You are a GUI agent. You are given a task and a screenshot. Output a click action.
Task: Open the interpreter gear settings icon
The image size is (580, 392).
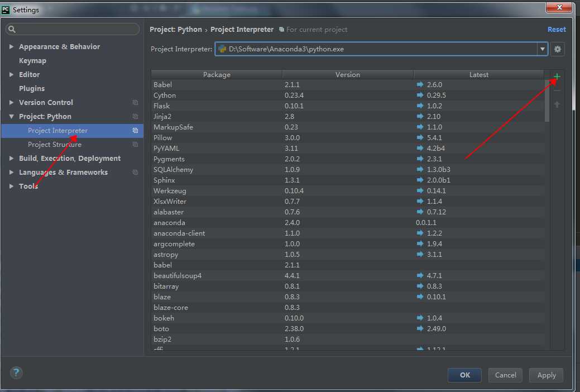[x=558, y=49]
